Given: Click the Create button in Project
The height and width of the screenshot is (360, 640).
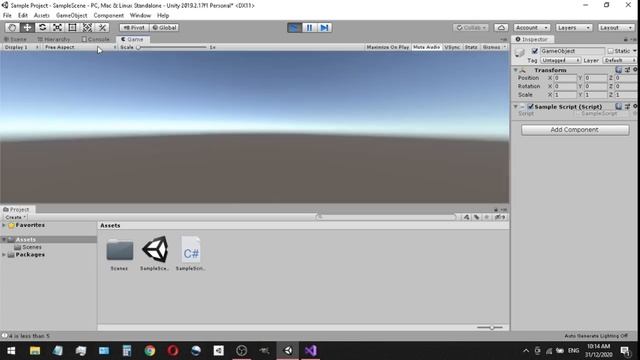Looking at the screenshot, I should 15,217.
